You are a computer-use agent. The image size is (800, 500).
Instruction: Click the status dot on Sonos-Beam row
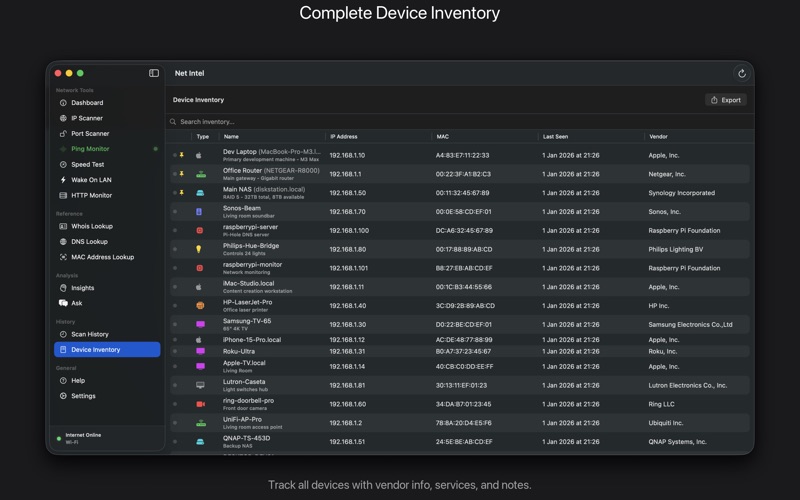pos(175,211)
